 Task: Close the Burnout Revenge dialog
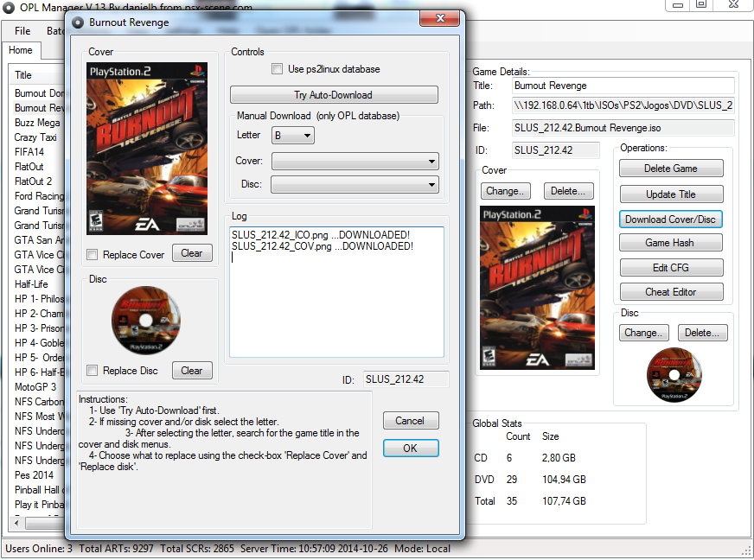point(439,18)
